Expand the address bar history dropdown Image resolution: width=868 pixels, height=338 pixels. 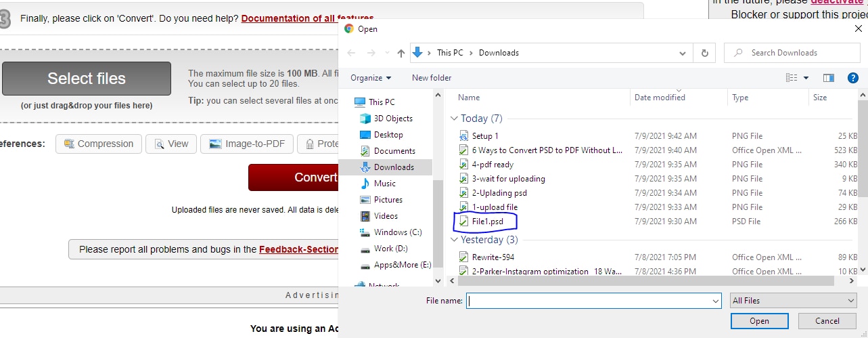point(682,53)
